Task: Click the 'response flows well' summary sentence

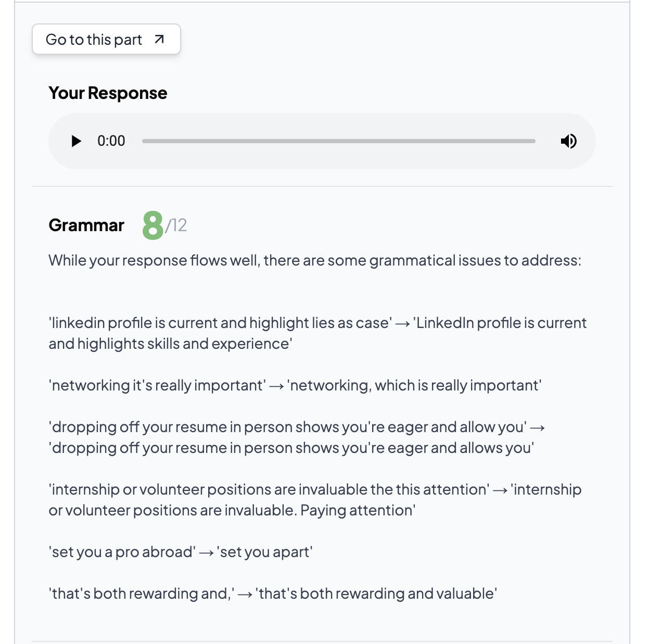Action: (314, 260)
